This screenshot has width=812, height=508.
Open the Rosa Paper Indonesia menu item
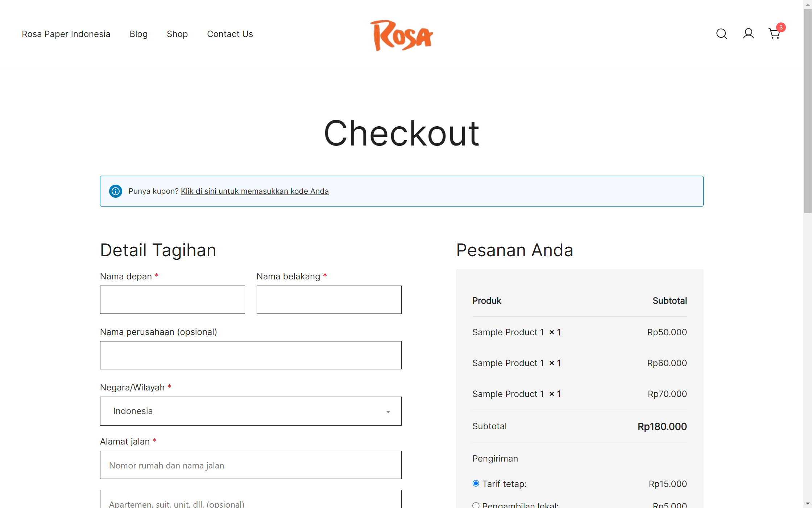click(66, 34)
